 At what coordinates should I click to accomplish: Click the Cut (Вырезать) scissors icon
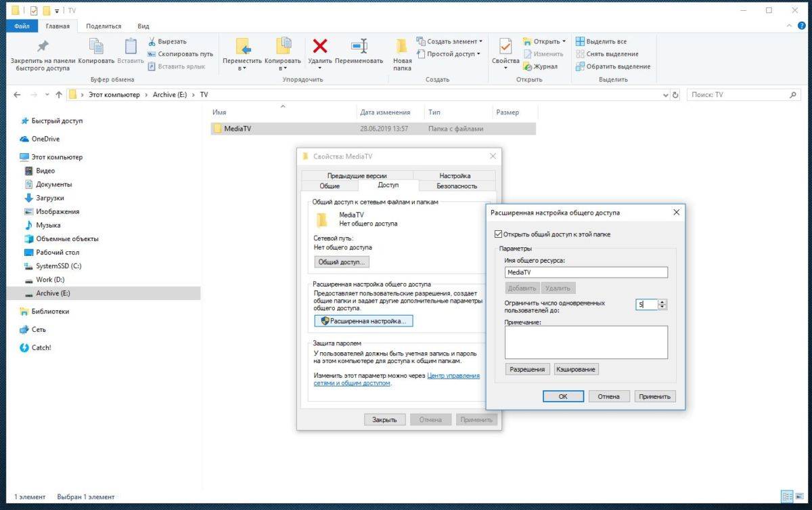[x=152, y=41]
